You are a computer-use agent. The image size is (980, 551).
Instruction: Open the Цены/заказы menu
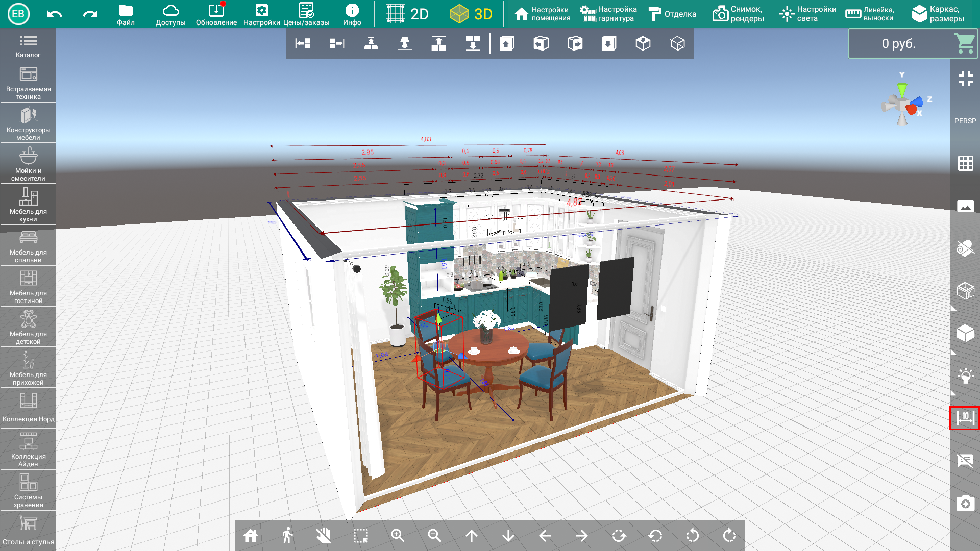(x=306, y=15)
